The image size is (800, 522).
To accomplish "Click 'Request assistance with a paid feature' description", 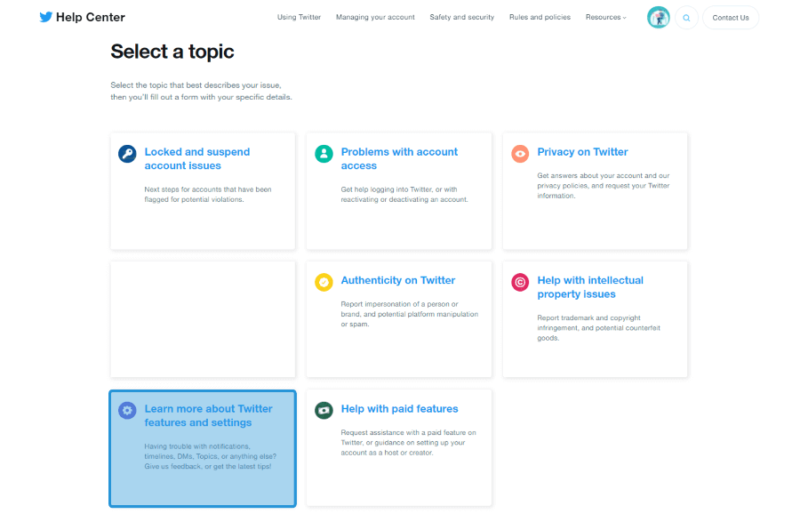I will click(408, 442).
